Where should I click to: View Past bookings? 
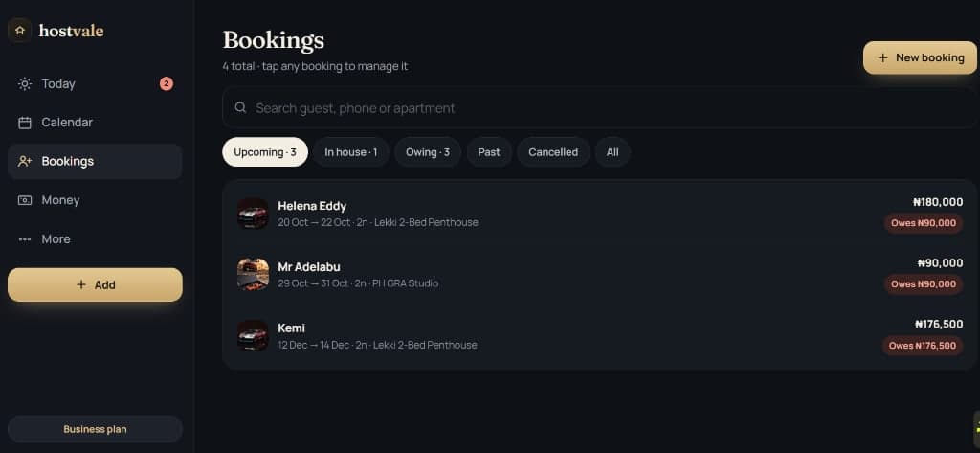pyautogui.click(x=489, y=152)
